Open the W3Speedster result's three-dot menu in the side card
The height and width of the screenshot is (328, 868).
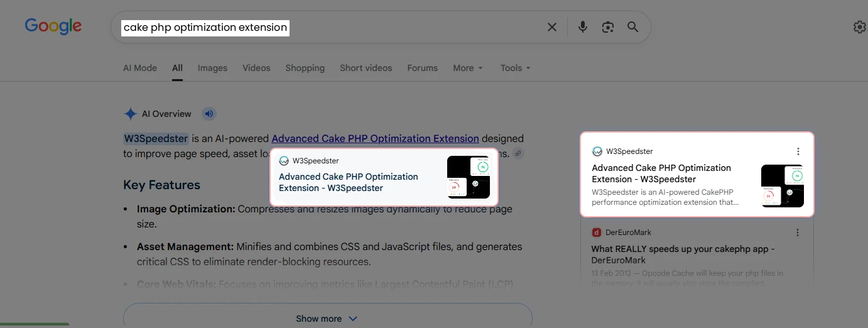coord(798,151)
